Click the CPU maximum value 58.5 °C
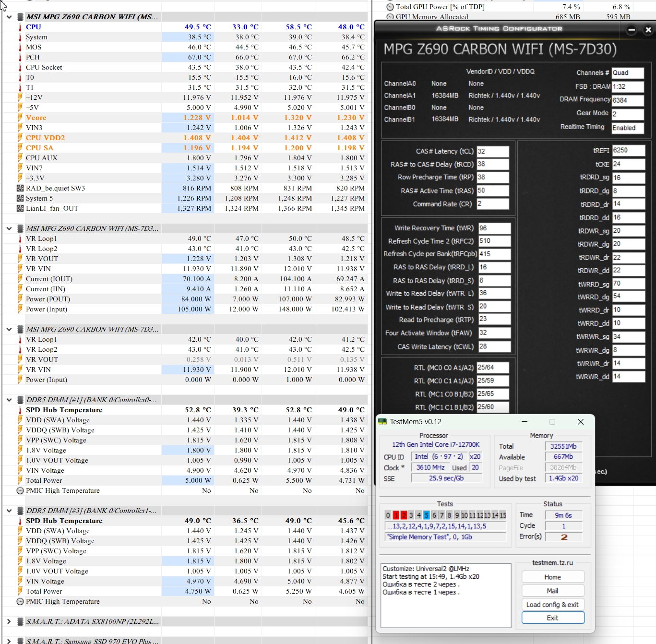 click(x=298, y=27)
